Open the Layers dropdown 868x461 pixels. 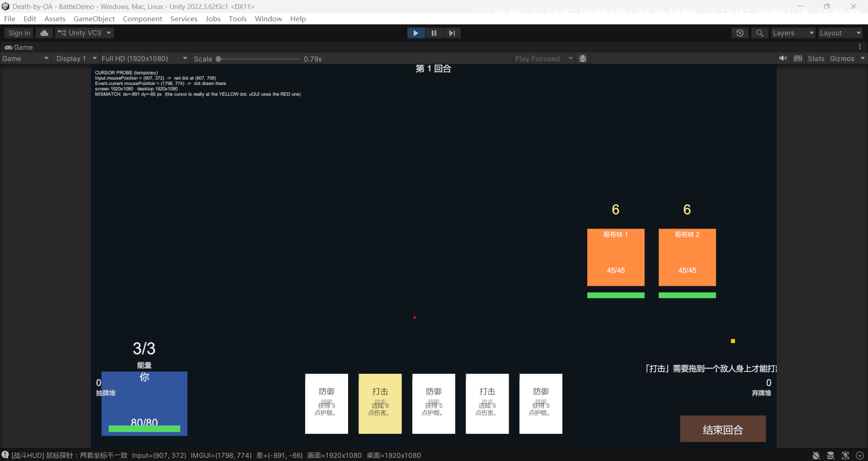(x=793, y=33)
